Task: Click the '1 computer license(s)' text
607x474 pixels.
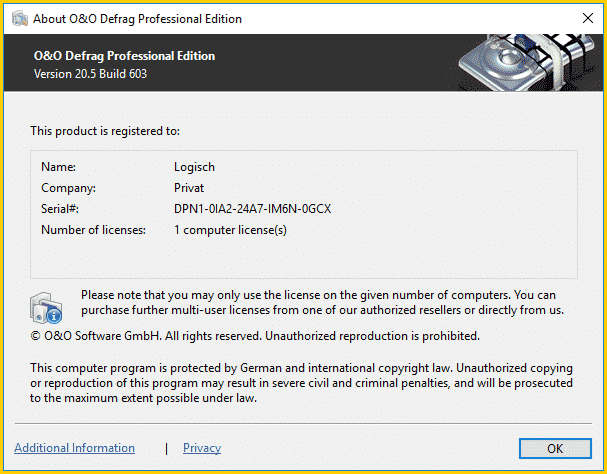Action: [230, 230]
